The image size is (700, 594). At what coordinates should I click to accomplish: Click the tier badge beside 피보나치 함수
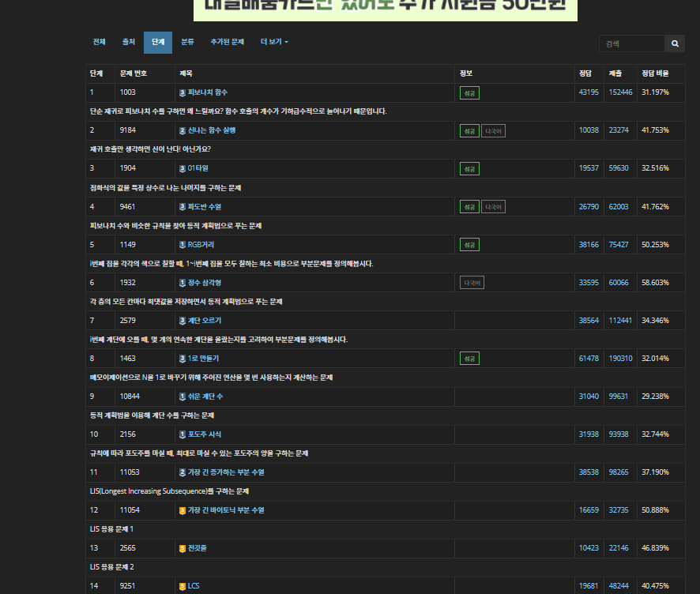183,93
